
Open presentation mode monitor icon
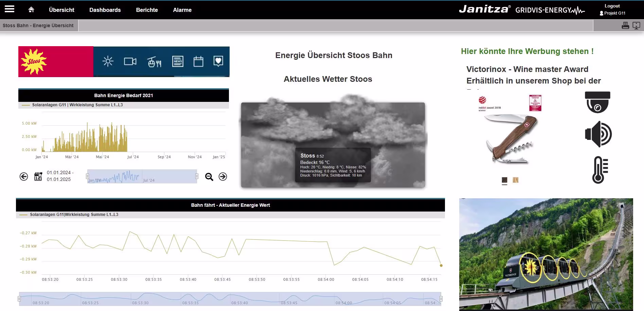point(636,25)
